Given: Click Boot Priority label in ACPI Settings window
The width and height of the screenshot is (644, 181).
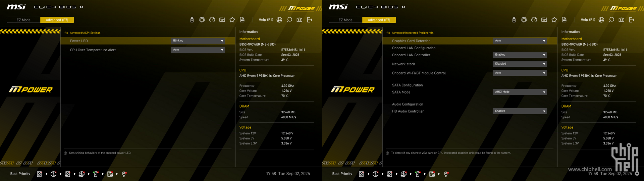Looking at the screenshot, I should pos(20,174).
